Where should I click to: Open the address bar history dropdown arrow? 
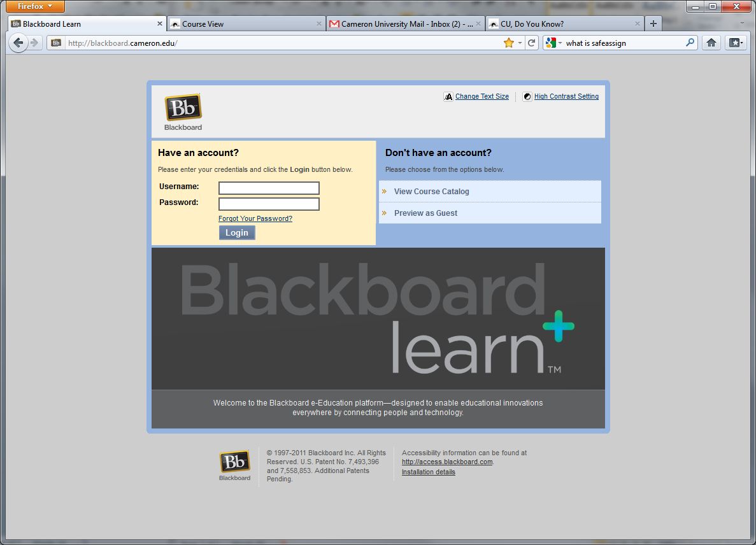tap(520, 43)
